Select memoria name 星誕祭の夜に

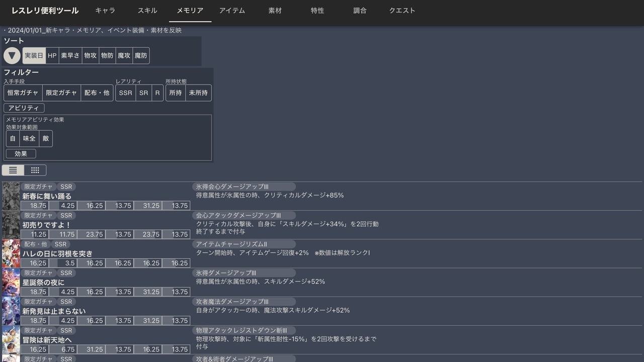pyautogui.click(x=44, y=282)
